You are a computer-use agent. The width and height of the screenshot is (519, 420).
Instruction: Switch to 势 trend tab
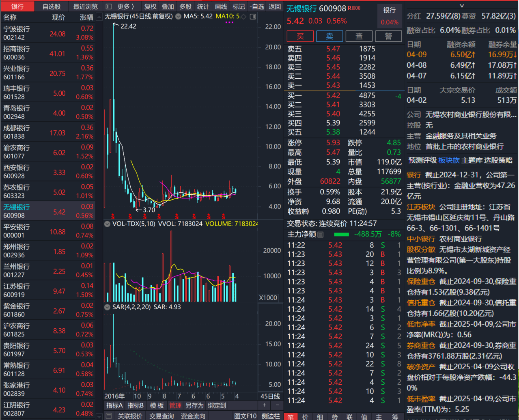click(335, 416)
